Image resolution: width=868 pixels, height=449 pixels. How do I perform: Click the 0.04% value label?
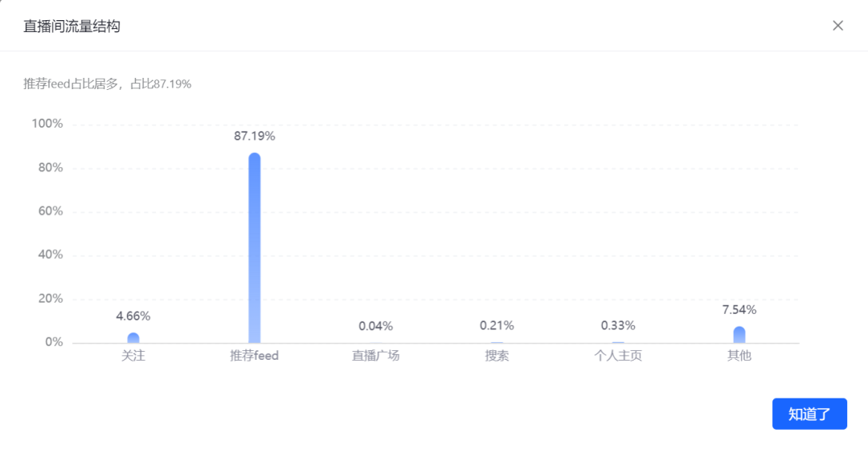click(376, 326)
